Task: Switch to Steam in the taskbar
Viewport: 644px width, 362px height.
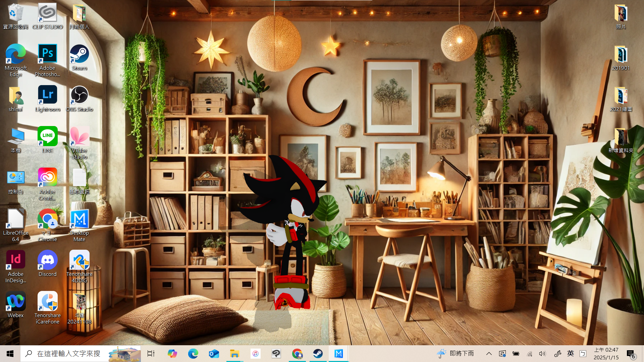Action: click(318, 354)
